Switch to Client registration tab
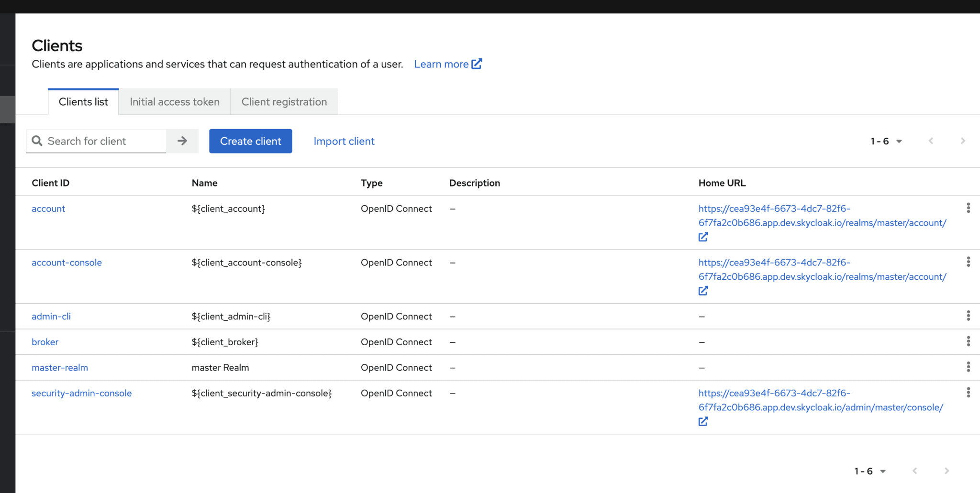Screen dimensions: 980x493 284,102
